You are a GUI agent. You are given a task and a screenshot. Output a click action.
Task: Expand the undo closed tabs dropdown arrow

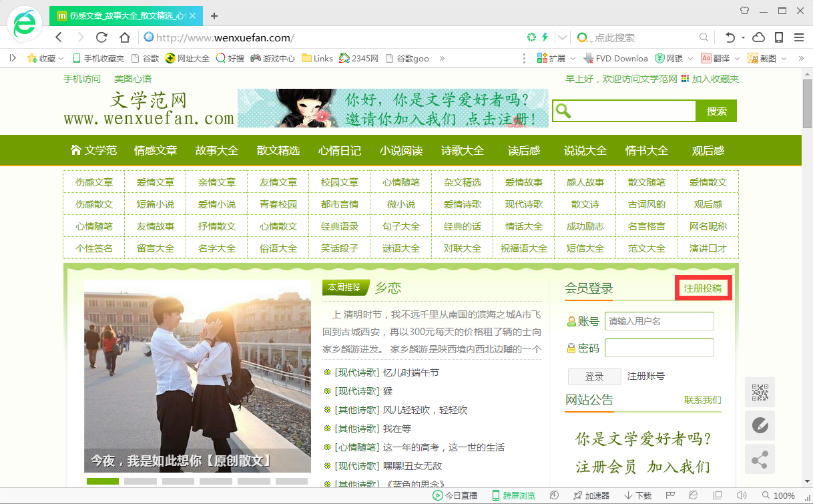(742, 37)
